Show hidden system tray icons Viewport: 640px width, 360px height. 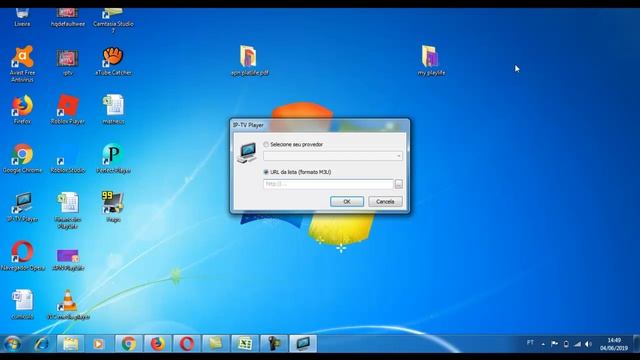click(x=543, y=344)
